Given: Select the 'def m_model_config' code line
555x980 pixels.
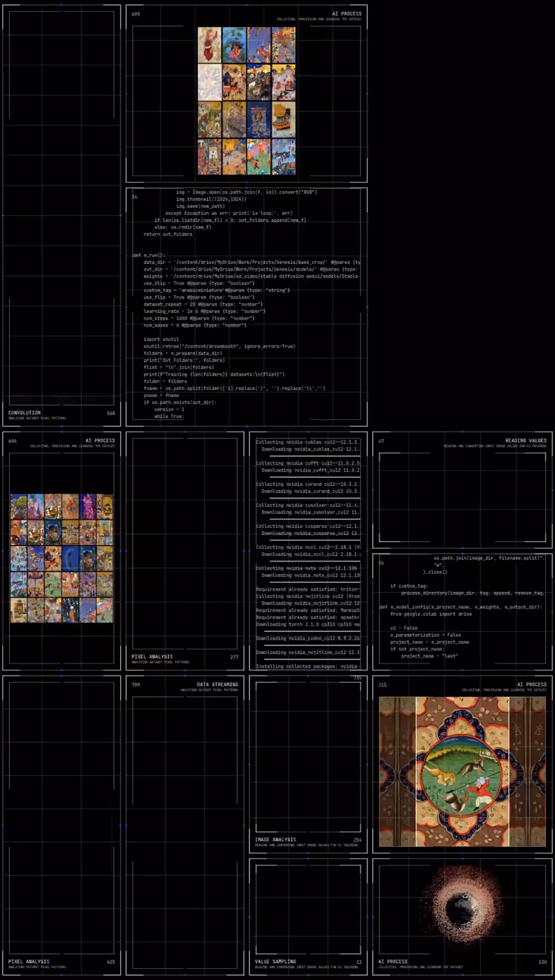Looking at the screenshot, I should [x=460, y=607].
